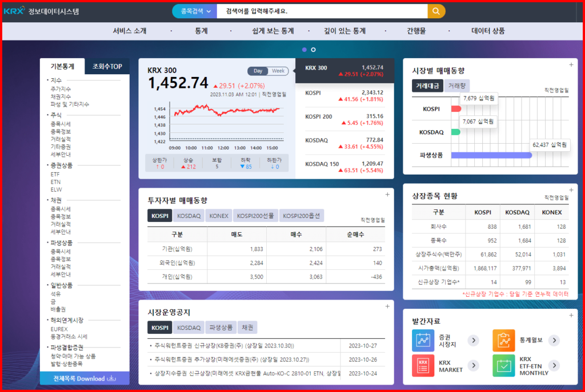Focus the search text input field
Image resolution: width=585 pixels, height=392 pixels.
322,11
